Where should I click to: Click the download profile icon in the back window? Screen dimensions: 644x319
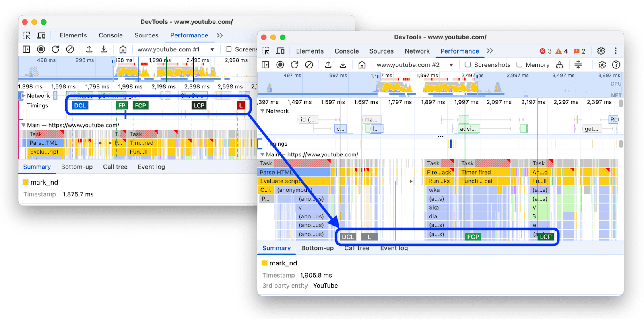pos(104,49)
